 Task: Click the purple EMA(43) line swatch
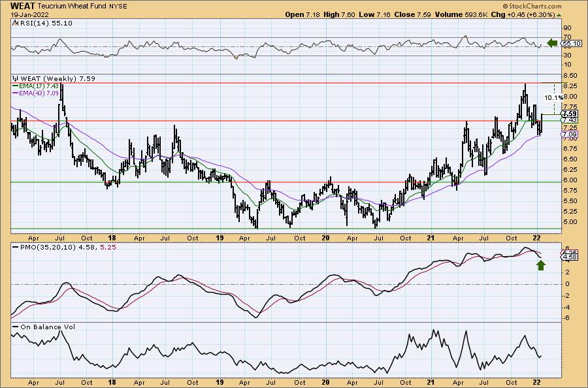15,93
